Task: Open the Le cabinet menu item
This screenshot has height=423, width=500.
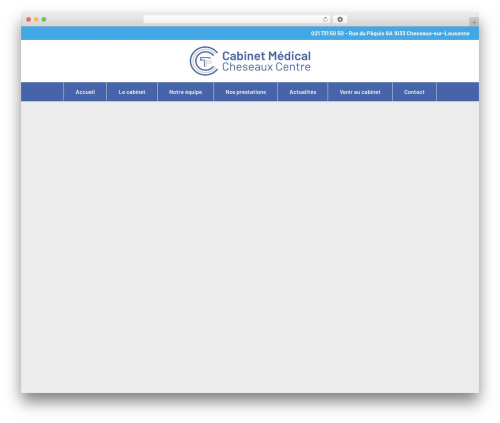Action: tap(132, 92)
